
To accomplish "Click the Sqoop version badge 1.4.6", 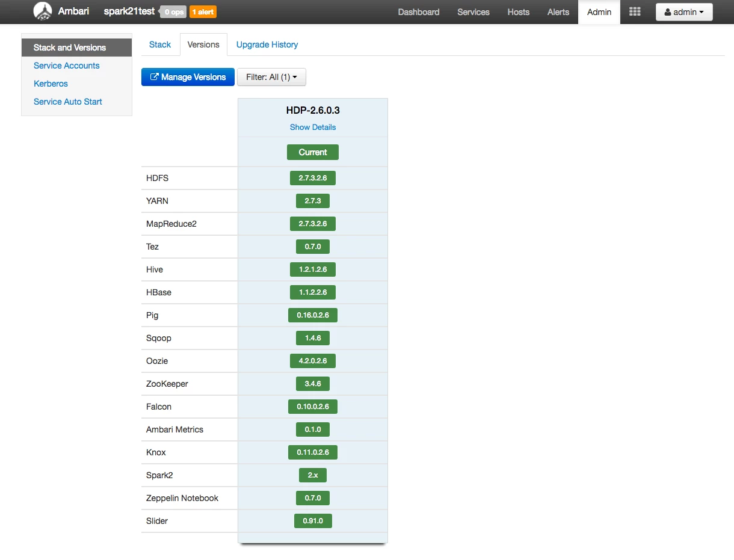I will [313, 338].
